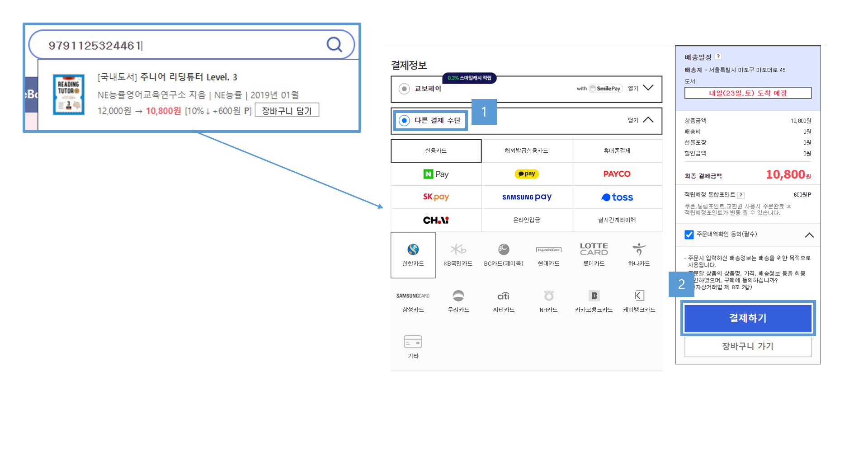
Task: Select the CHAI payment logo
Action: (436, 220)
